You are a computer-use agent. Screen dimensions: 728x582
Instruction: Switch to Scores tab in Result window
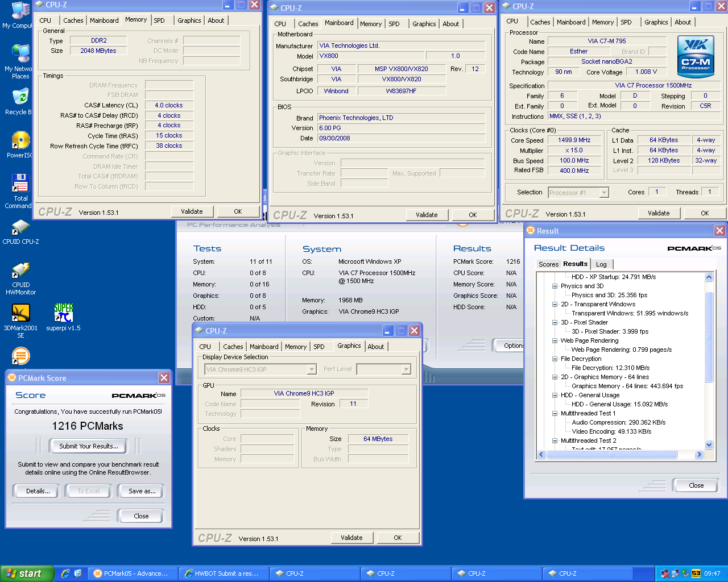pos(548,264)
